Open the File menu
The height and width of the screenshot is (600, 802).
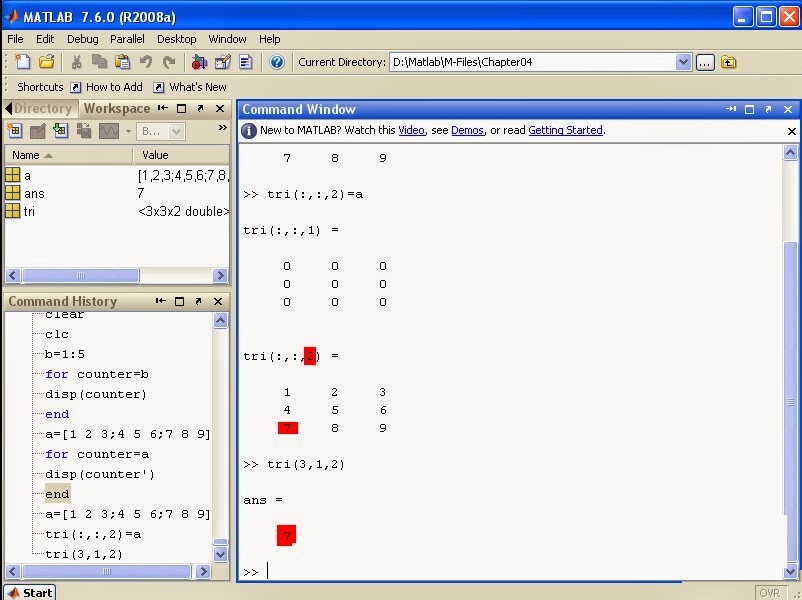point(15,39)
